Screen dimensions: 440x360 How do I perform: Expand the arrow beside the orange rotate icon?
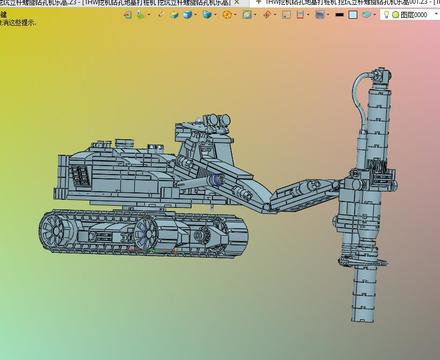click(x=235, y=15)
